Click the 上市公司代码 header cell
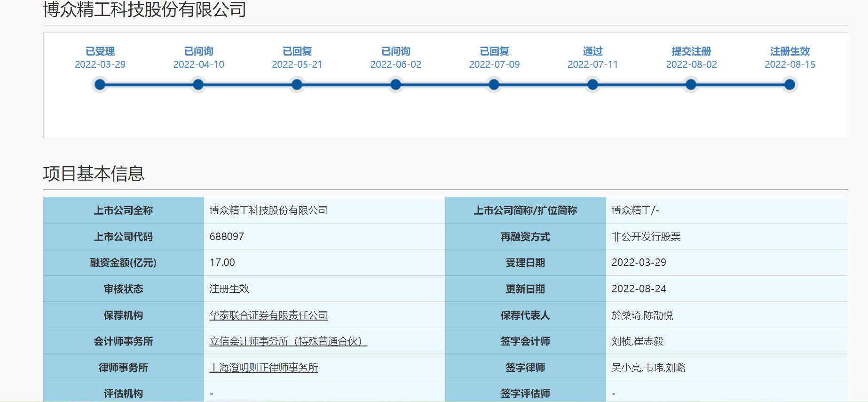868x402 pixels. pos(124,237)
